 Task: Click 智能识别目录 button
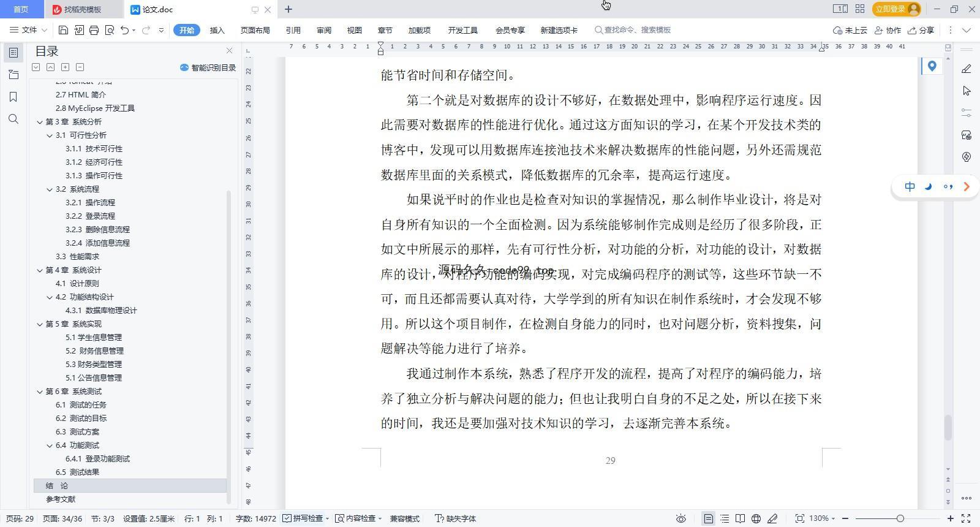click(208, 67)
